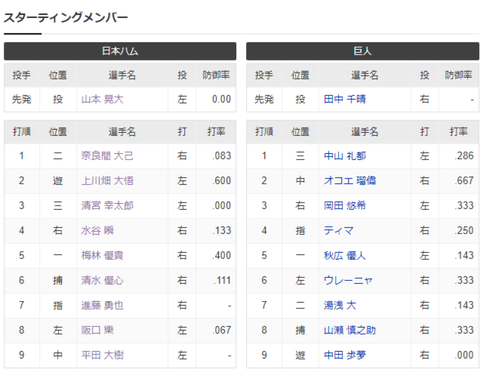Click the ウレーニャ name link

point(348,280)
